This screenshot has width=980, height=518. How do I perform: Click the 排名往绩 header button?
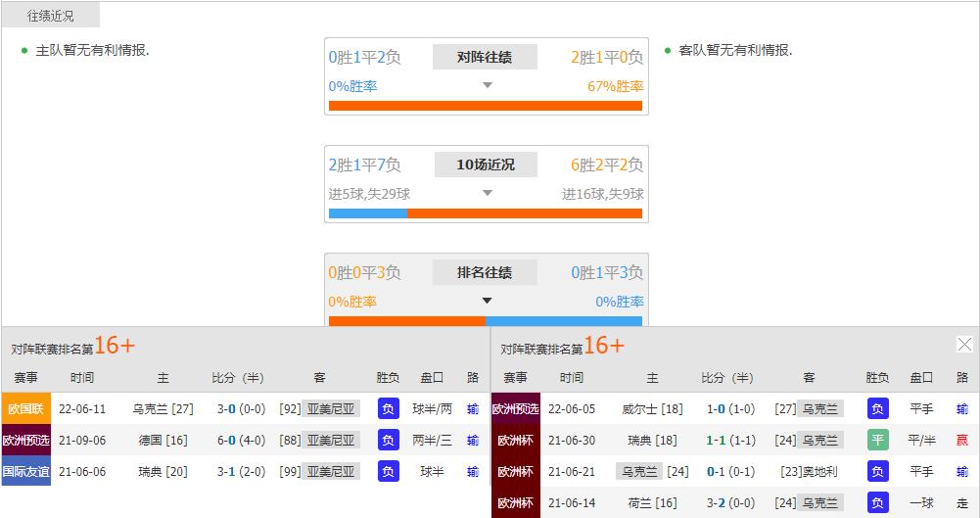(485, 272)
